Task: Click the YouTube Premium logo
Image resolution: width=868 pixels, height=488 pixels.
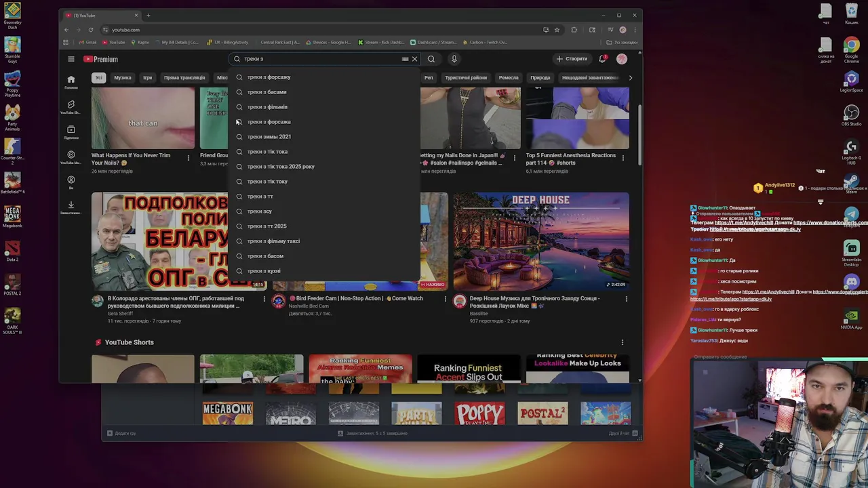Action: 100,59
